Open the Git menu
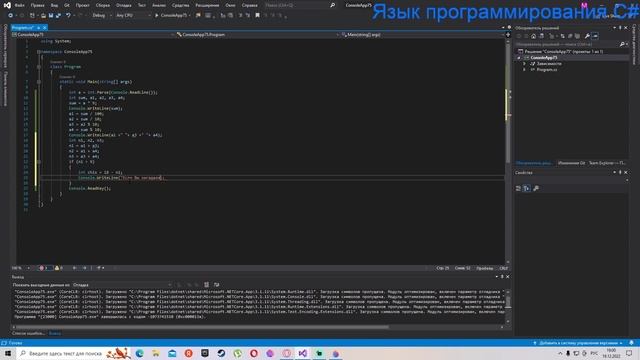640x360 pixels. point(67,5)
